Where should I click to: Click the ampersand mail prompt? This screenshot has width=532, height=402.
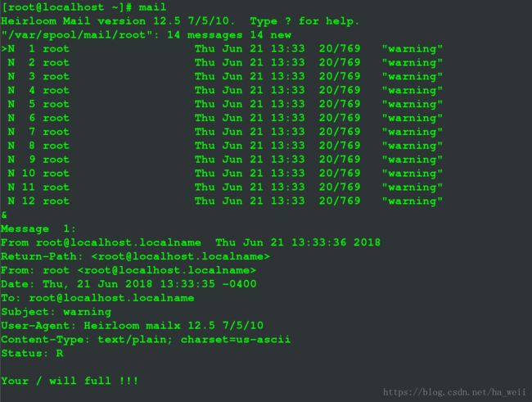click(4, 215)
